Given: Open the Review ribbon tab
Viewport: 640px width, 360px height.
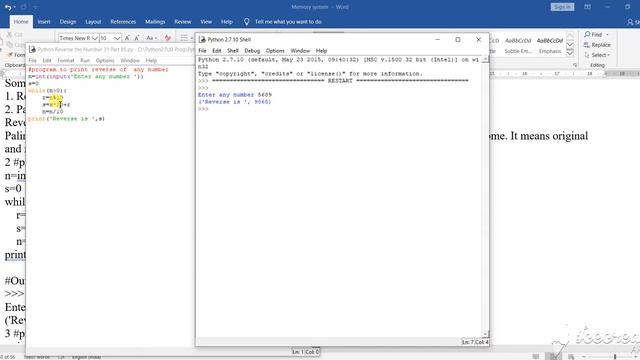Looking at the screenshot, I should point(182,22).
